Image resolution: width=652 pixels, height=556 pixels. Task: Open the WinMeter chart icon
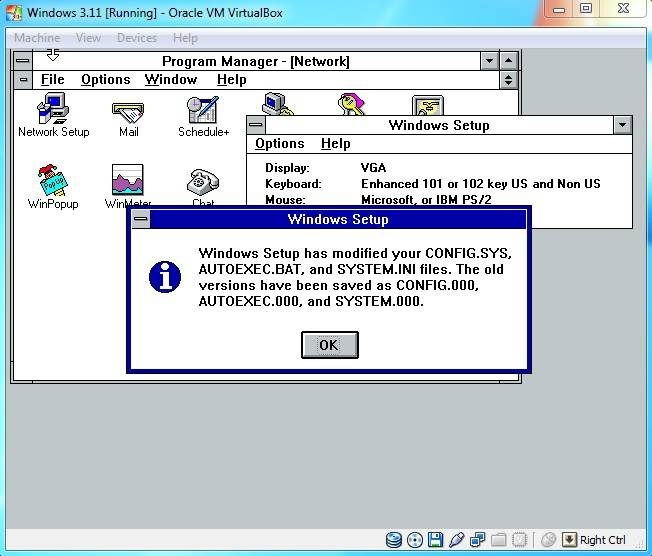[x=128, y=182]
